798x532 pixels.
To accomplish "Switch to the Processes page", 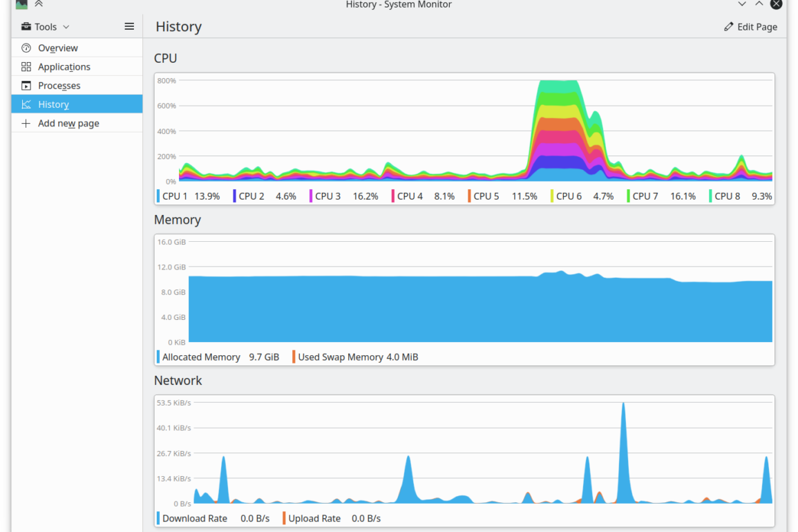I will click(x=59, y=86).
